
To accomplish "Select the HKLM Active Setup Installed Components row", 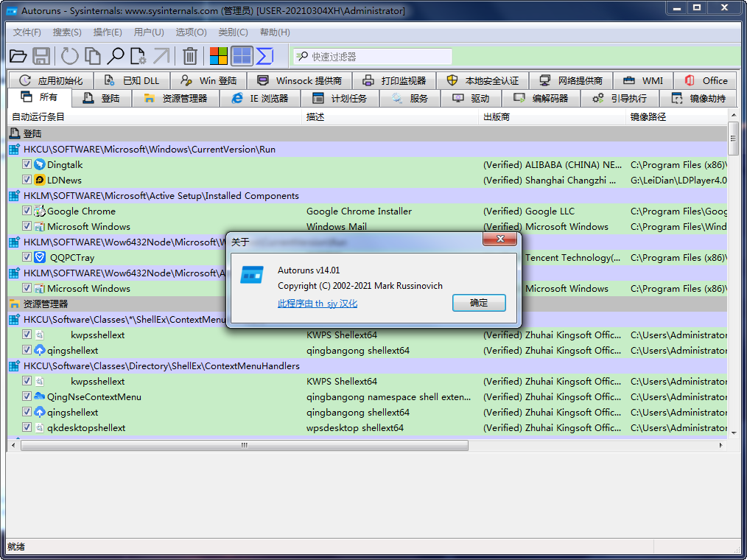I will click(x=368, y=196).
